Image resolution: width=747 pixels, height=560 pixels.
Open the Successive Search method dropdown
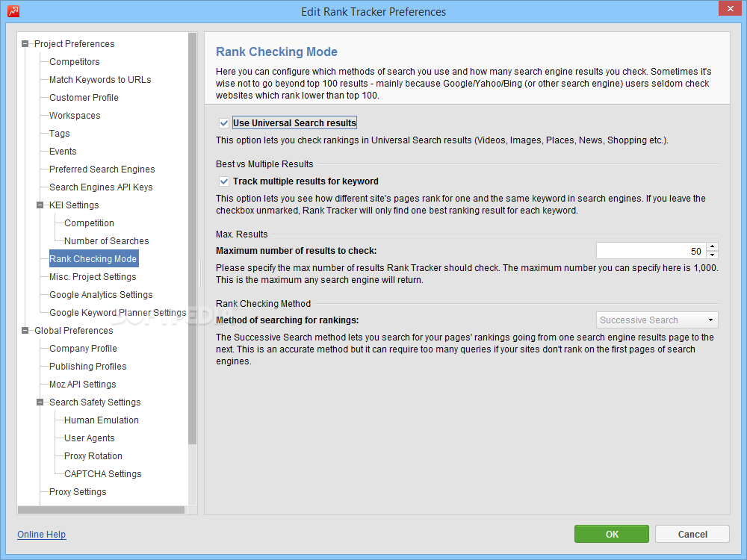point(657,320)
